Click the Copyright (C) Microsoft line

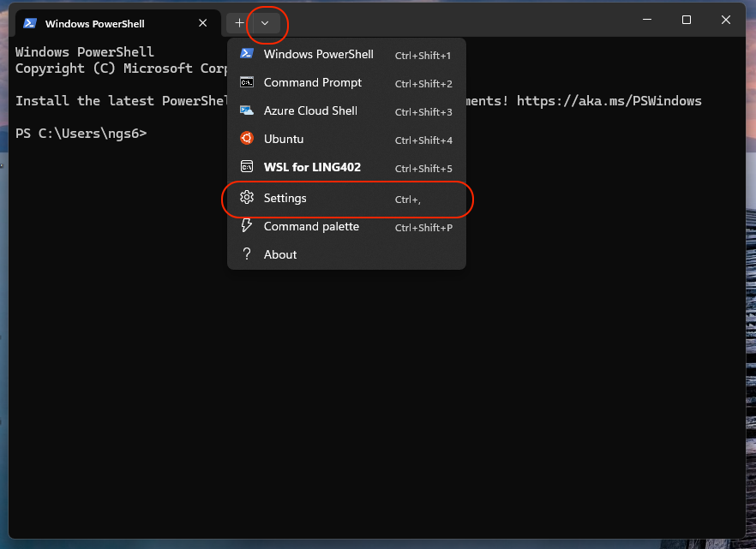121,69
